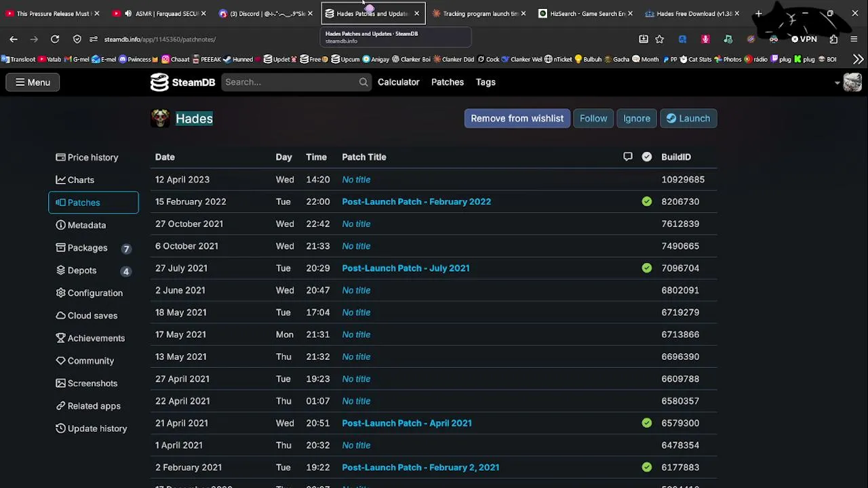Viewport: 868px width, 488px height.
Task: Click the Remove from wishlist button
Action: (x=517, y=119)
